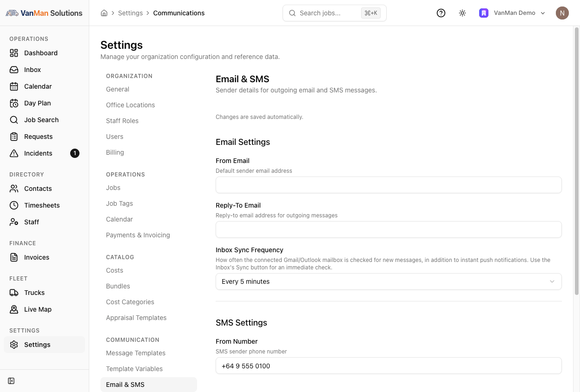The width and height of the screenshot is (580, 392).
Task: Click the Reply-To Email input field
Action: tap(389, 229)
